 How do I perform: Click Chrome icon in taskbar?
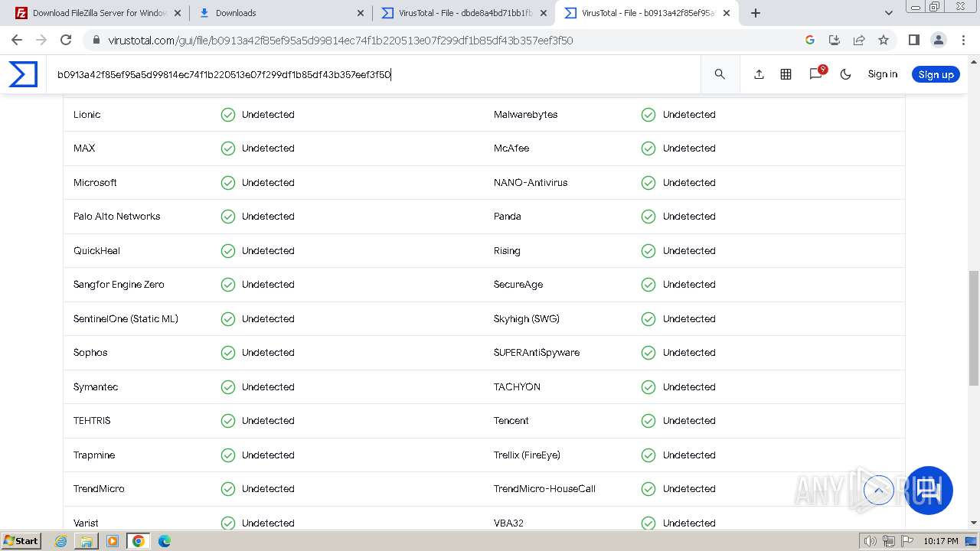pos(139,541)
